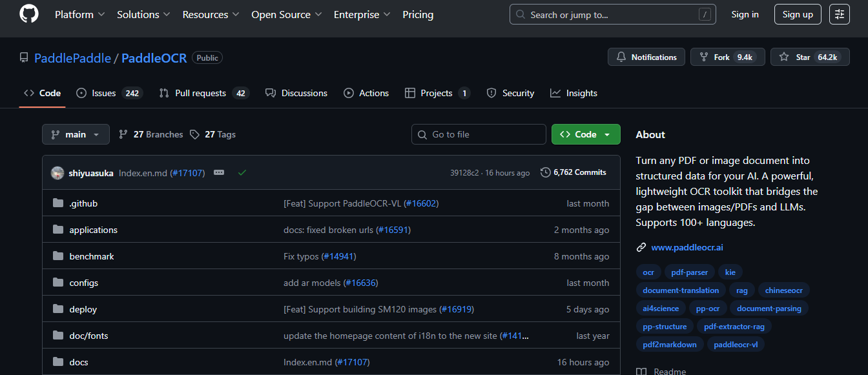Screen dimensions: 868x375
Task: Open the Solutions dropdown menu
Action: coord(143,14)
